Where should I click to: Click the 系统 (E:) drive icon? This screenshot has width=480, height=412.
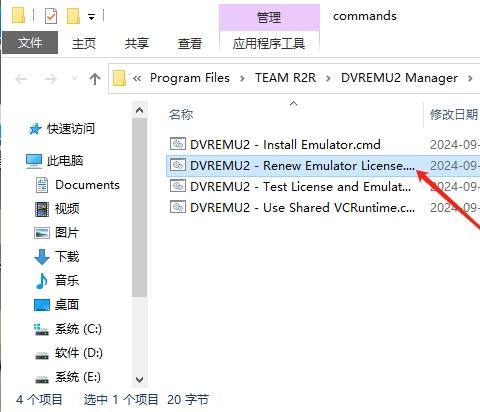pos(42,380)
